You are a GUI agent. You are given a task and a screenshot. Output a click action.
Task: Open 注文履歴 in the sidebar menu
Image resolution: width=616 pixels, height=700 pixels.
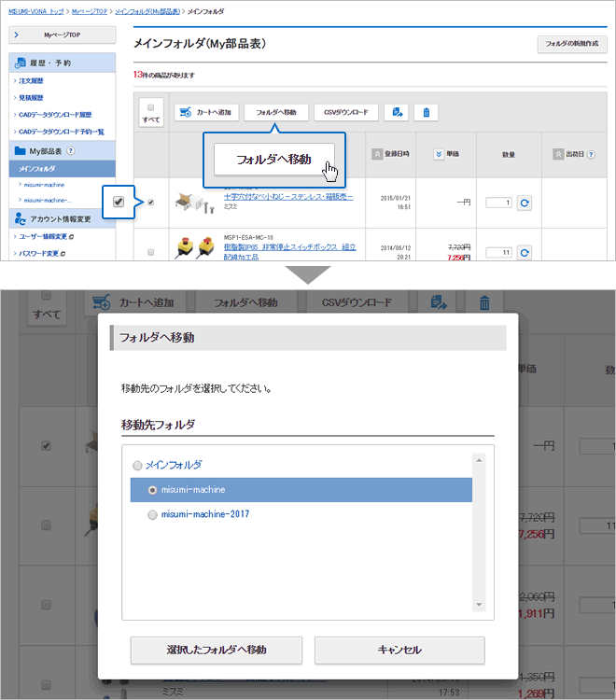[x=32, y=80]
